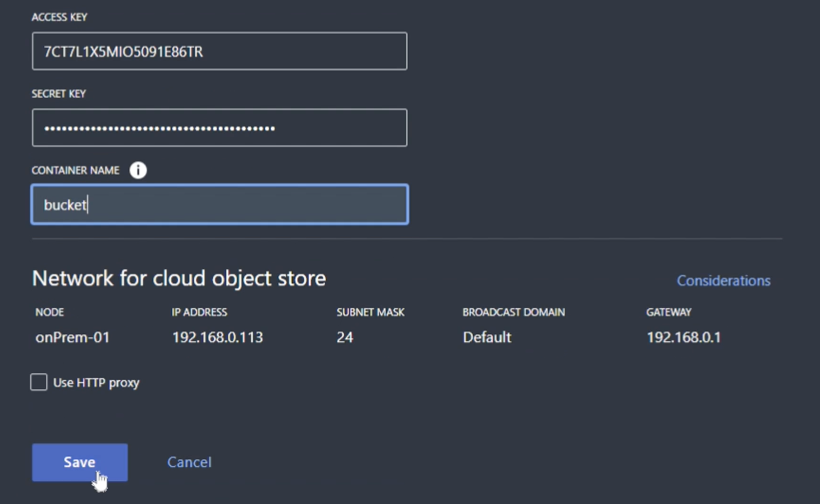Click the IP address 192.168.0.113 value

click(x=217, y=337)
